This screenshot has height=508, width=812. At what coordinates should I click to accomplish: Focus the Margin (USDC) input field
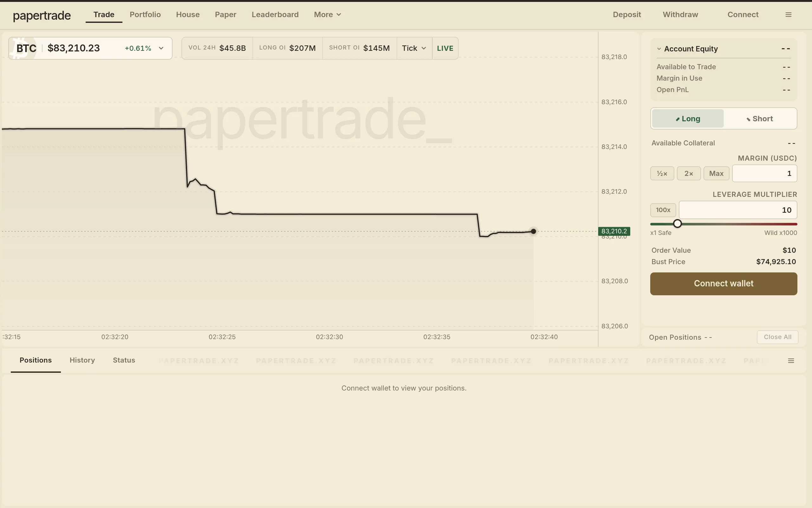764,173
